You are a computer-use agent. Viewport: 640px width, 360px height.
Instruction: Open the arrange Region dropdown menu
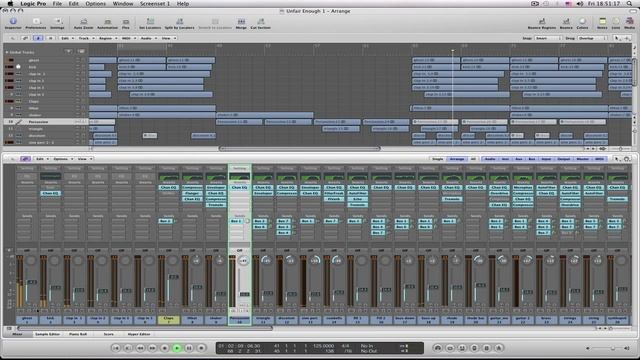point(107,38)
